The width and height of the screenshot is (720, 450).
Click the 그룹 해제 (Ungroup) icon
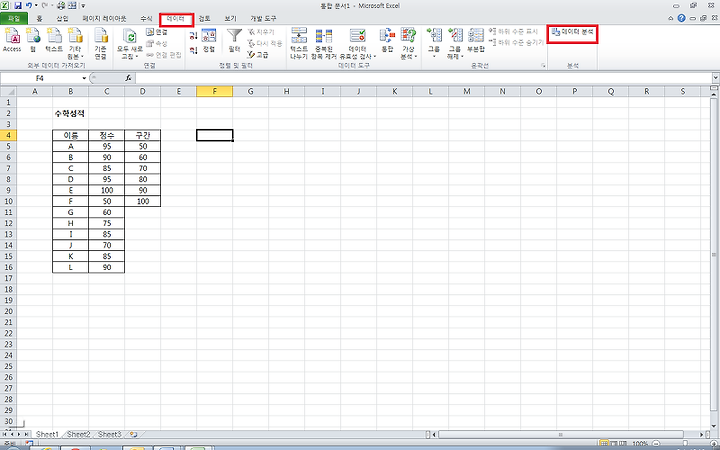tap(455, 36)
